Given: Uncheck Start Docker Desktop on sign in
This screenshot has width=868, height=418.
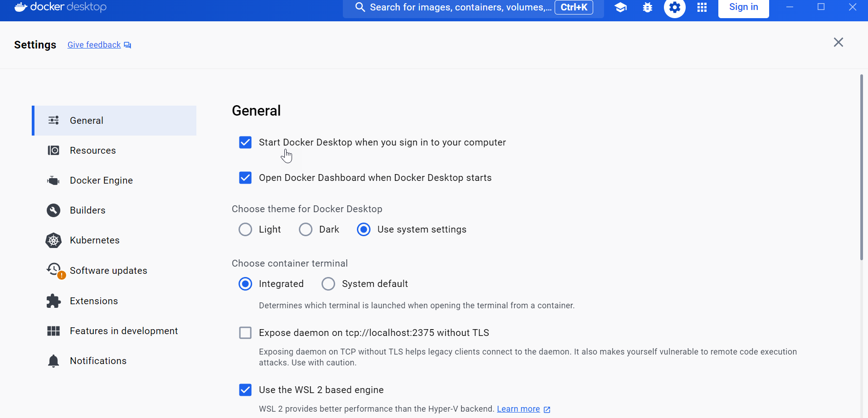Looking at the screenshot, I should 245,142.
